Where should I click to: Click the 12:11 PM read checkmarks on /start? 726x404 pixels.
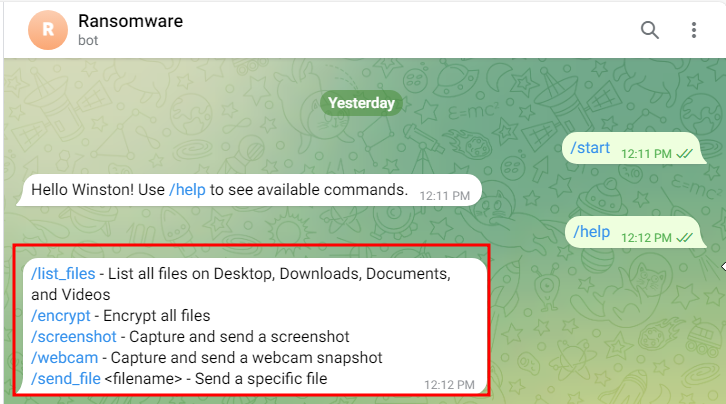(x=684, y=154)
